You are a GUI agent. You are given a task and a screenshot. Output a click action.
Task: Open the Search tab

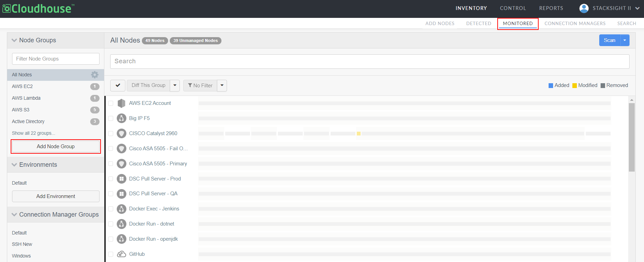point(626,23)
